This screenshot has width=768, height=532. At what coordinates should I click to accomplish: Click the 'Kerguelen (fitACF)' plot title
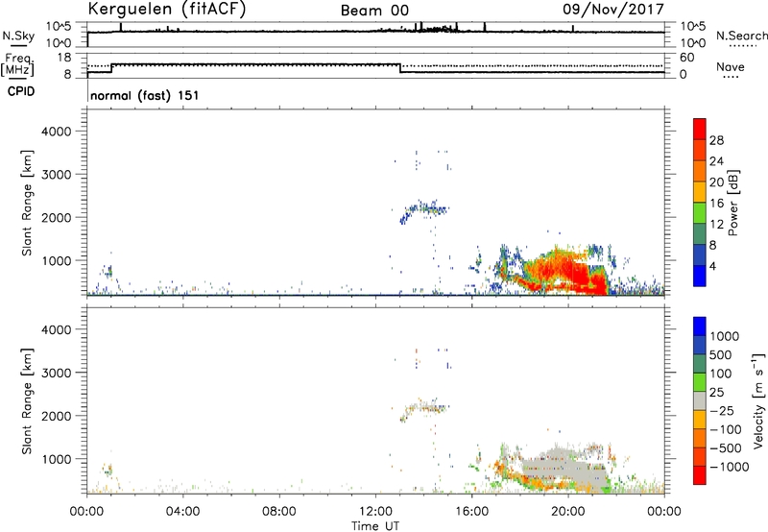[x=166, y=10]
